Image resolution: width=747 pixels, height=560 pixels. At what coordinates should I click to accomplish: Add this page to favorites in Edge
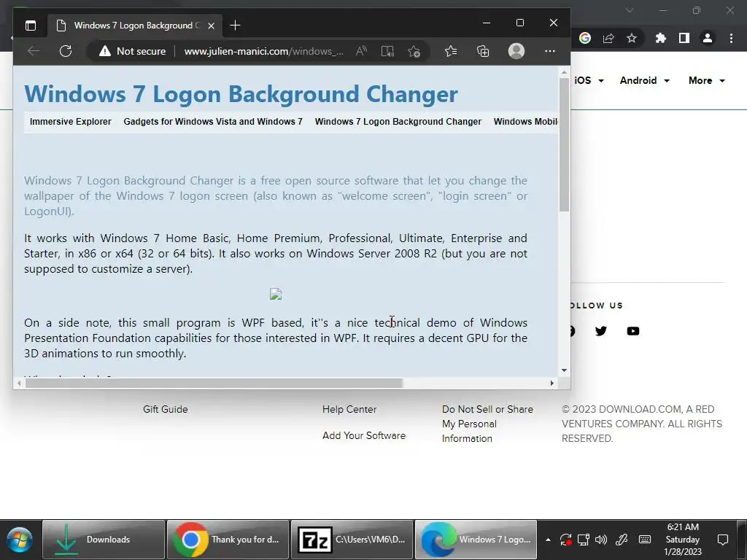pos(414,51)
